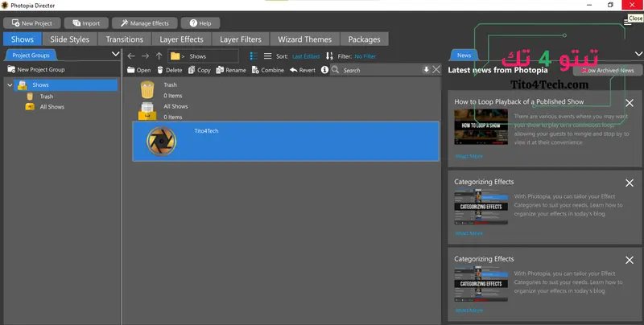This screenshot has height=325, width=644.
Task: Switch to the Slide Styles tab
Action: point(69,39)
